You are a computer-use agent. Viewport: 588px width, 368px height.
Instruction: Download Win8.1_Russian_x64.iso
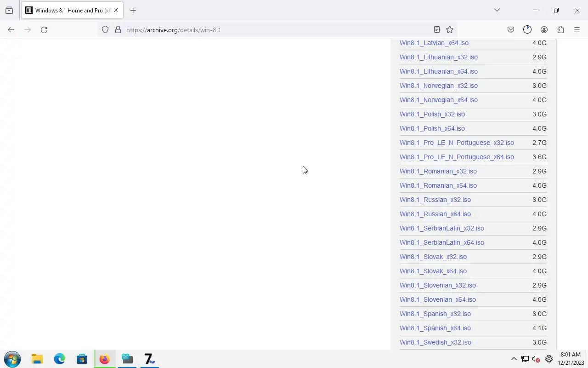[435, 214]
